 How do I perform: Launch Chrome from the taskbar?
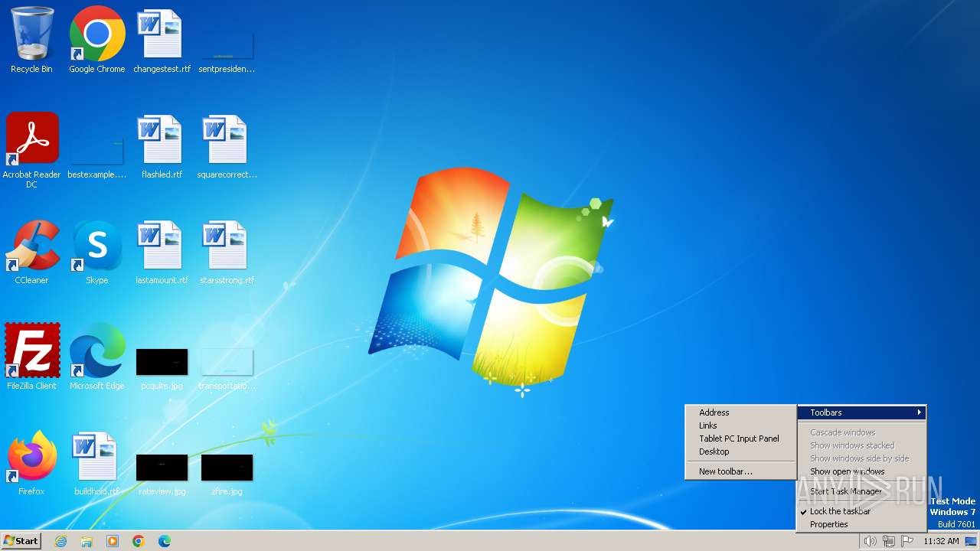(x=139, y=541)
